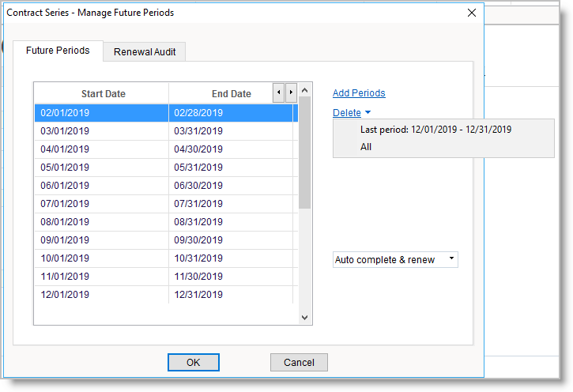Choose Last period 12/01/2019 delete option
Screen dimensions: 573x392
pyautogui.click(x=435, y=130)
